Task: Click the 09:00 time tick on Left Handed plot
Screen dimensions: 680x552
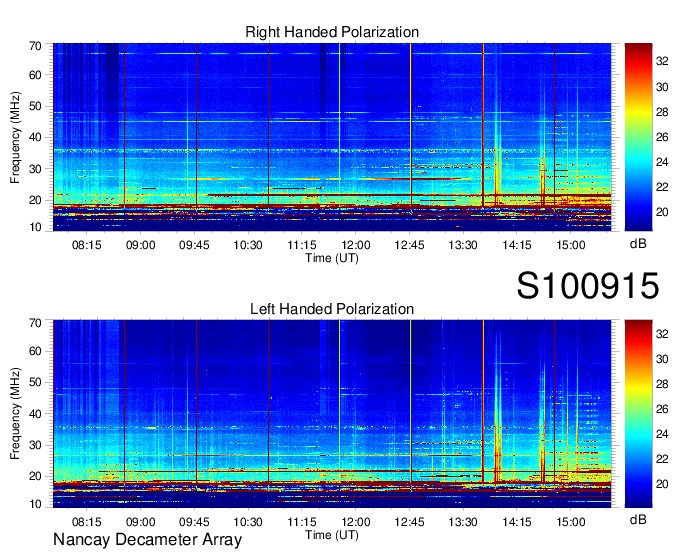Action: (x=141, y=522)
